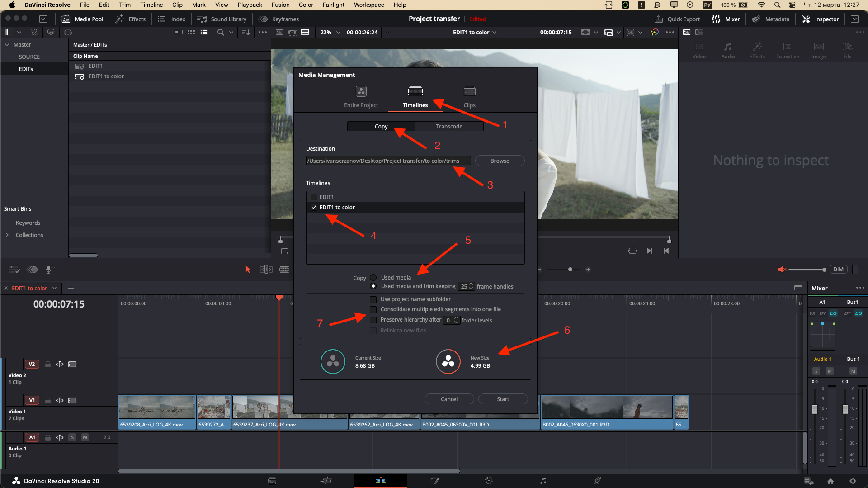
Task: Click the destination path input field
Action: (x=388, y=161)
